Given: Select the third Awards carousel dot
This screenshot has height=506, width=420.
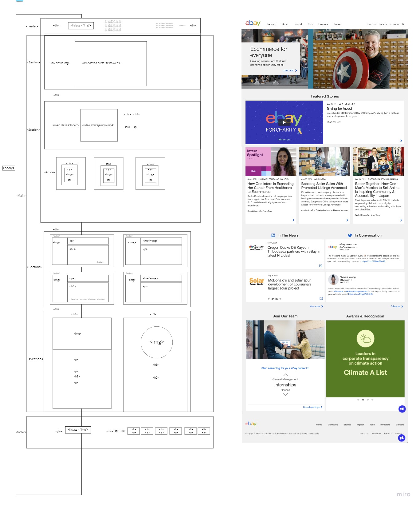Looking at the screenshot, I should coord(368,400).
